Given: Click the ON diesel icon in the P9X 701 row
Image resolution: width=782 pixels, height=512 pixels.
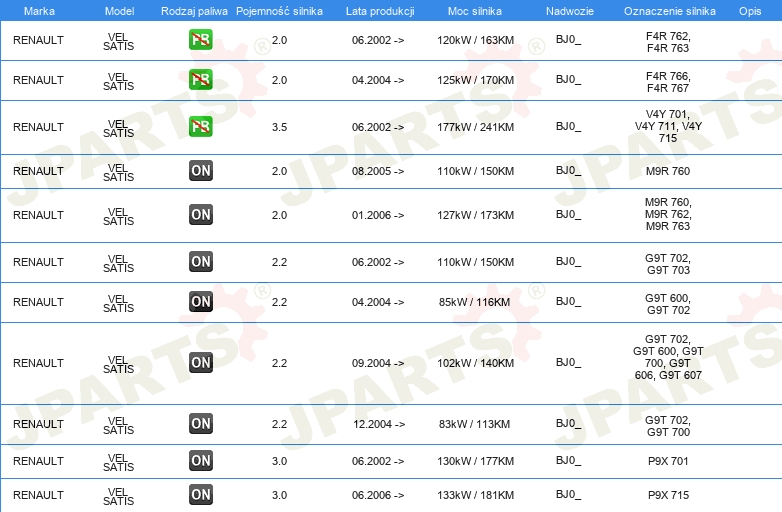Looking at the screenshot, I should (201, 460).
